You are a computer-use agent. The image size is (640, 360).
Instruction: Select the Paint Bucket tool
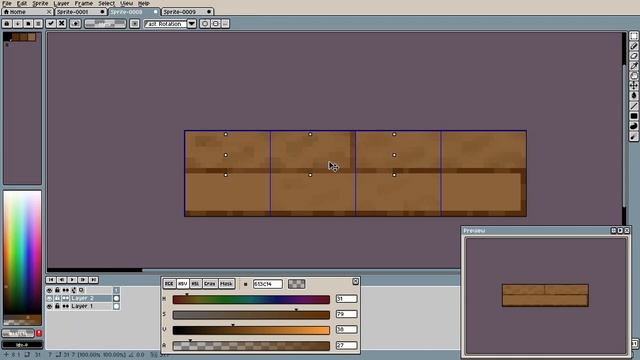[633, 96]
